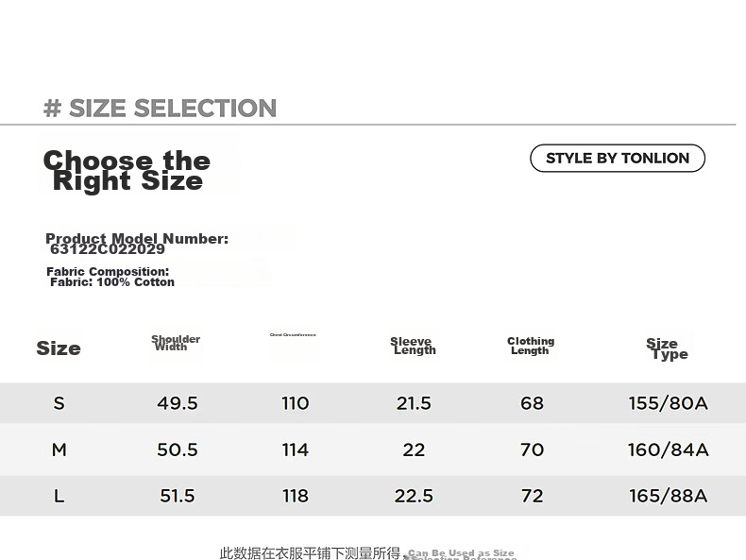
Task: Click the Choose the Right Size title
Action: pos(127,170)
